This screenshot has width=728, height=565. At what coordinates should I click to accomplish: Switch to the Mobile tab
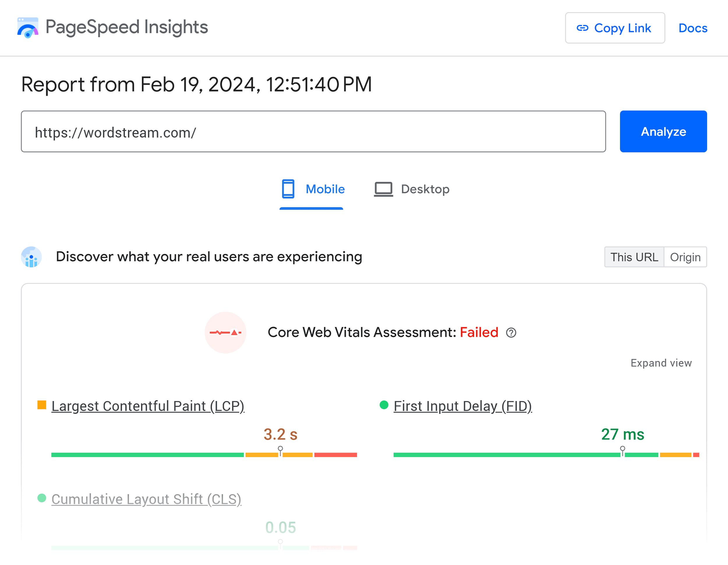click(x=325, y=189)
